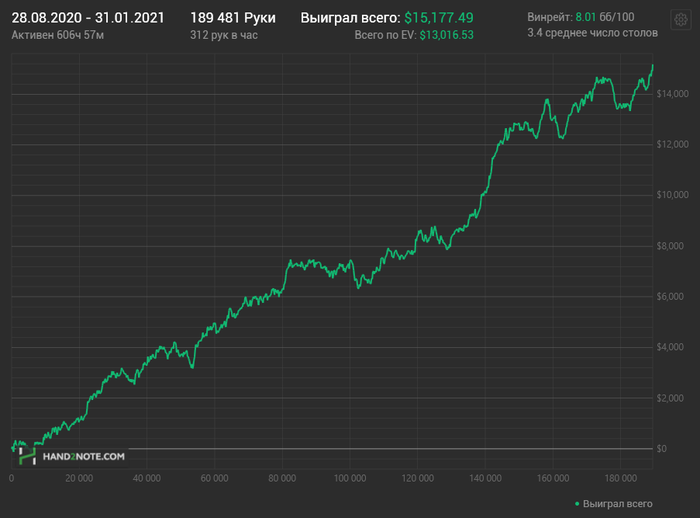The height and width of the screenshot is (518, 700).
Task: Toggle the 'Выиграл всего' legend entry
Action: click(614, 504)
